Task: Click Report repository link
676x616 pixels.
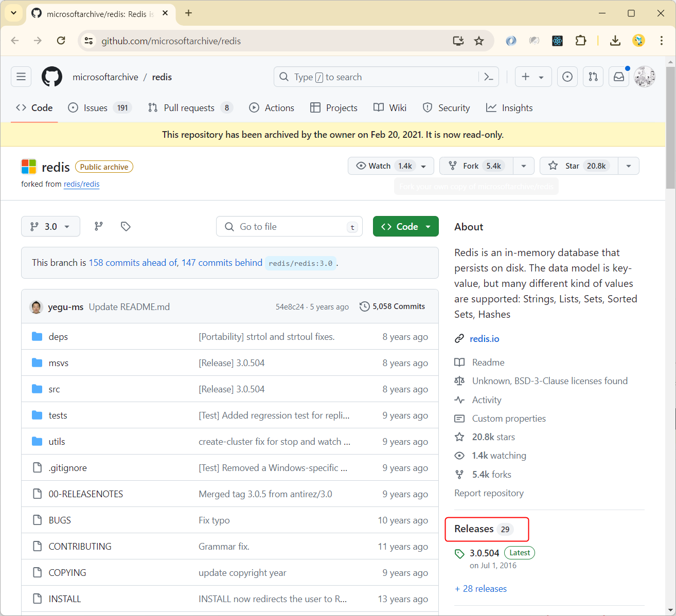Action: tap(489, 493)
